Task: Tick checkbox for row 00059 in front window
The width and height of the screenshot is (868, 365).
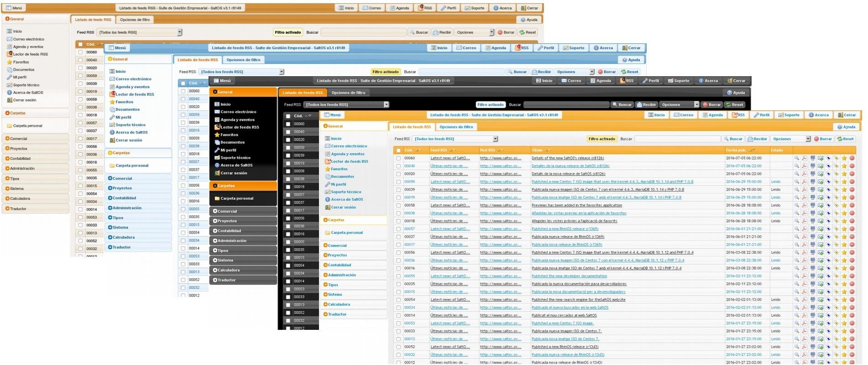Action: [x=399, y=182]
